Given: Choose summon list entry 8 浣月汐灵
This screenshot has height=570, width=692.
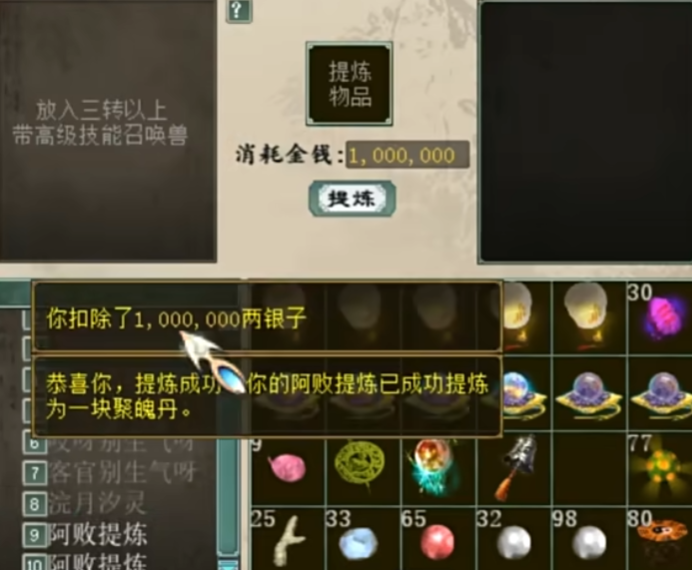Looking at the screenshot, I should 85,503.
